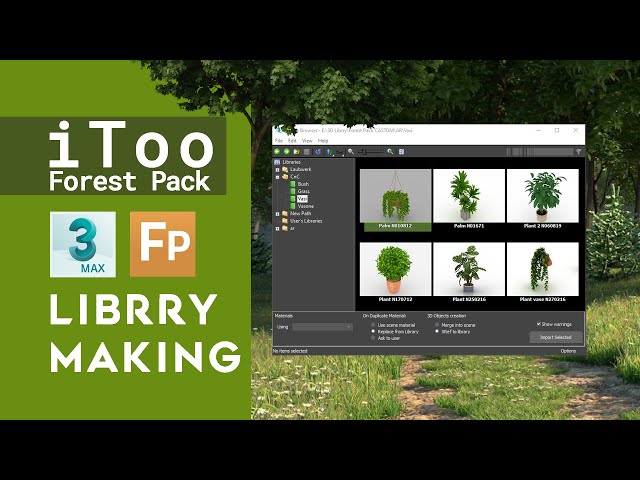Screen dimensions: 640x480
Task: Select the Bush library
Action: (303, 184)
